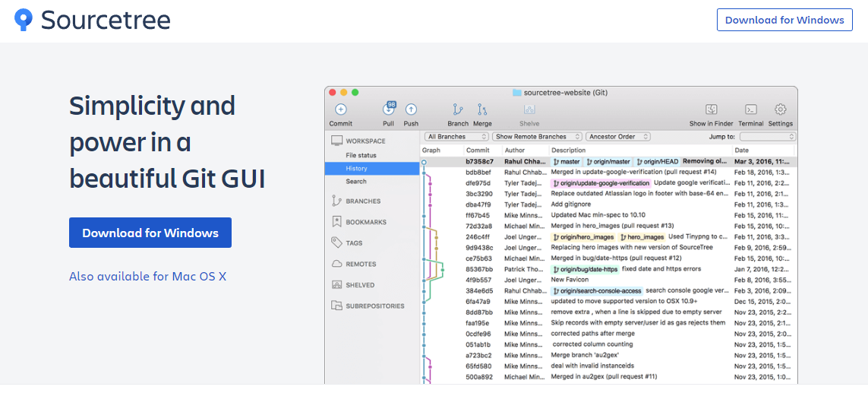This screenshot has height=393, width=868.
Task: Select commit 6fa47a9 row
Action: point(609,301)
